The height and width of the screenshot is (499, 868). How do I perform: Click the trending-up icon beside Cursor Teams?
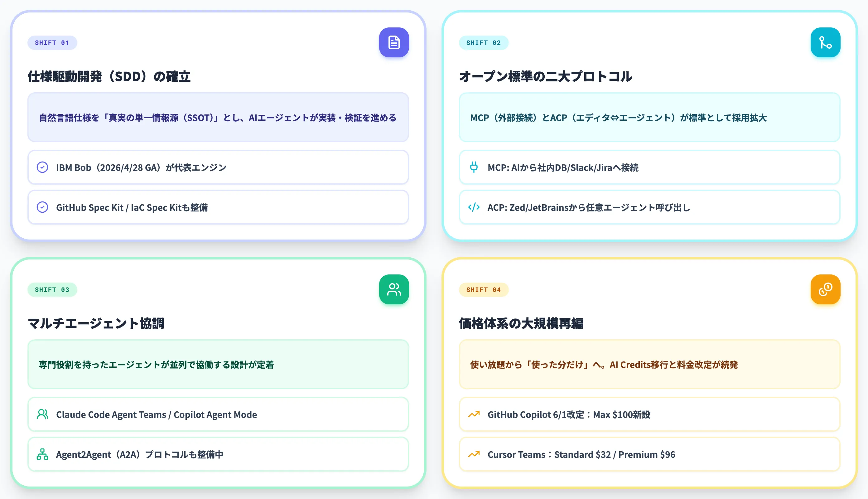(474, 454)
